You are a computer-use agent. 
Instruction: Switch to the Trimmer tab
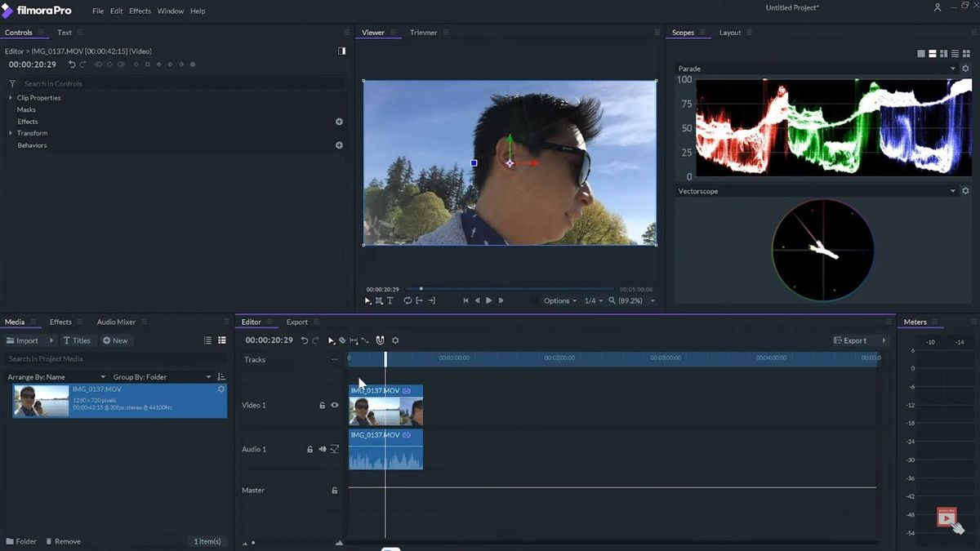coord(423,32)
